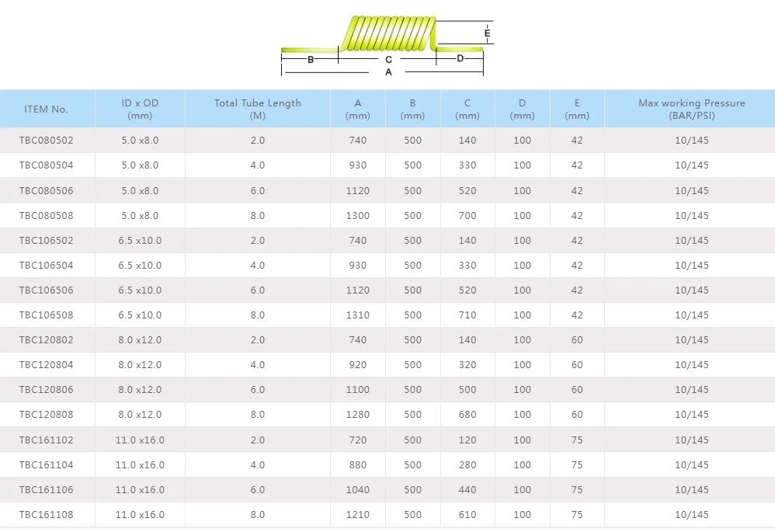Click the C value 320 in TBC120804 row
The height and width of the screenshot is (532, 775).
[x=467, y=364]
